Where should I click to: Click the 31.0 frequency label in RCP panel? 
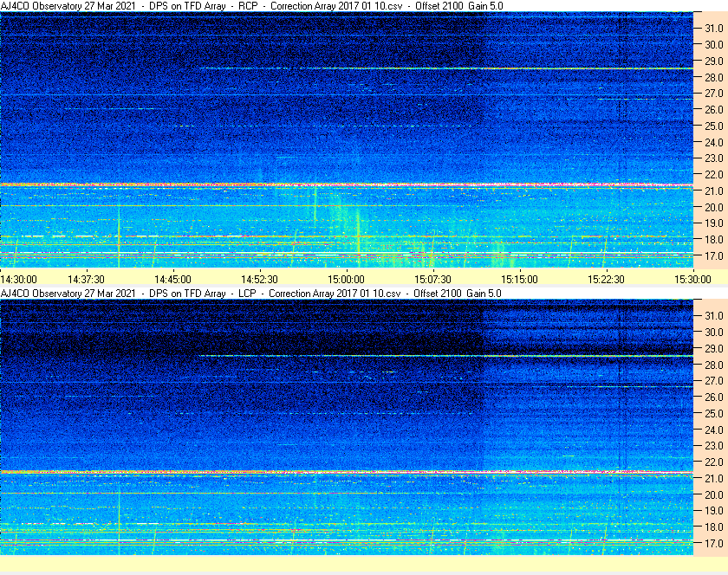tap(714, 29)
